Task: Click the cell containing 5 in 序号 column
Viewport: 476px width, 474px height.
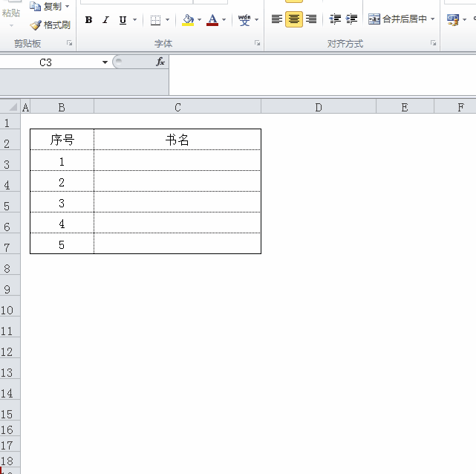Action: coord(62,244)
